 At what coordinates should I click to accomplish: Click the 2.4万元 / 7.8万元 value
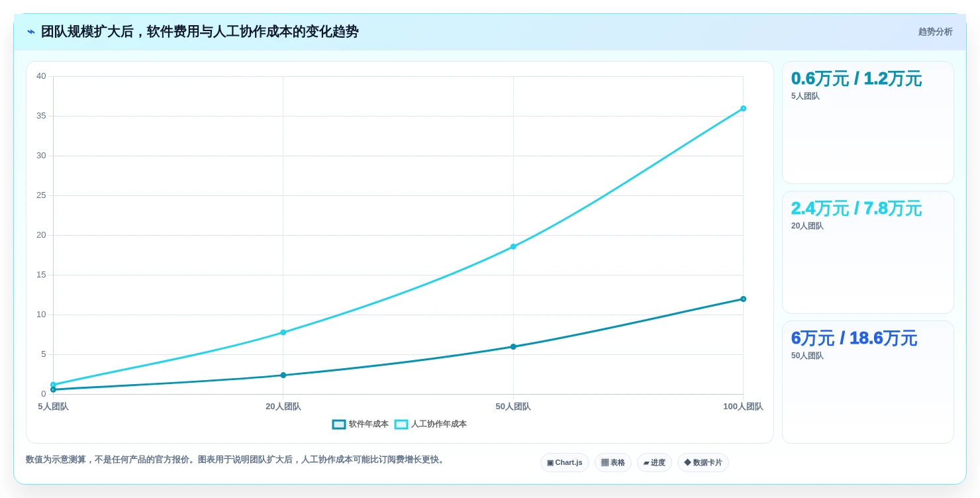click(856, 208)
